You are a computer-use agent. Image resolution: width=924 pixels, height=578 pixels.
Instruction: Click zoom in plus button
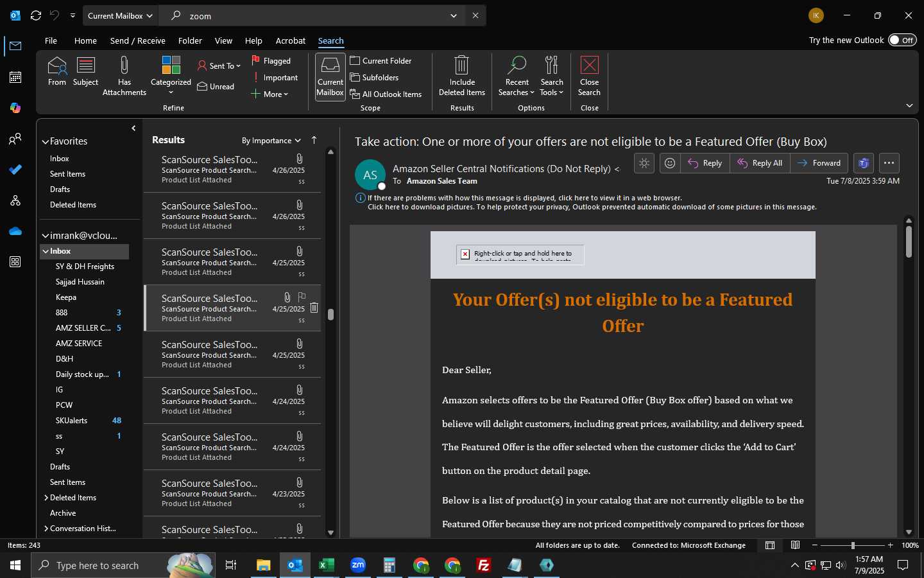pos(890,545)
